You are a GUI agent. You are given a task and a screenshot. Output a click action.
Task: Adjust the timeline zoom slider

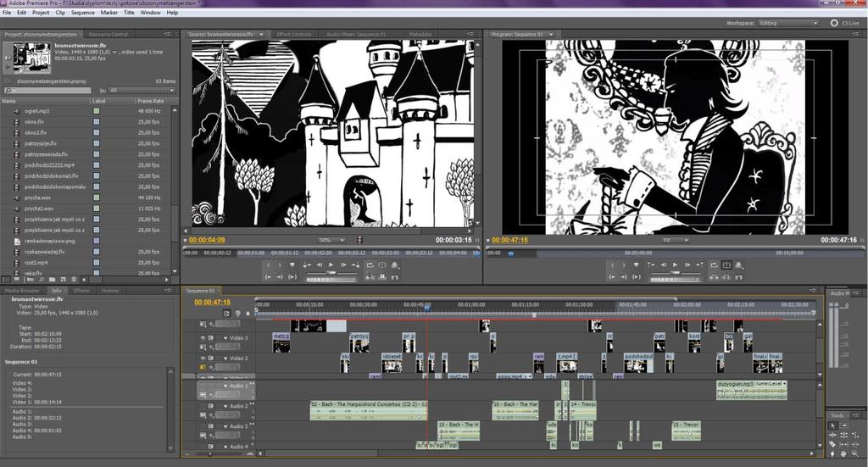(210, 454)
